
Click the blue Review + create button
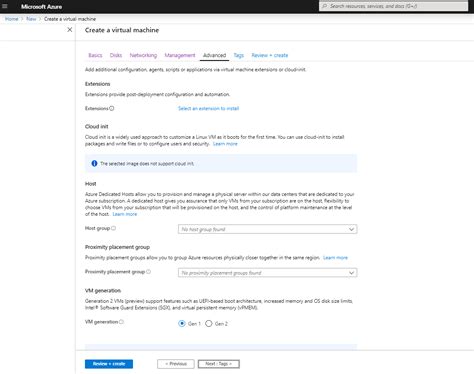click(109, 364)
